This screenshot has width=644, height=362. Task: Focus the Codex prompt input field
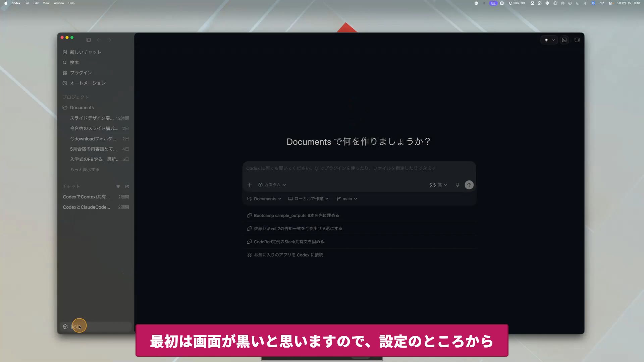359,168
